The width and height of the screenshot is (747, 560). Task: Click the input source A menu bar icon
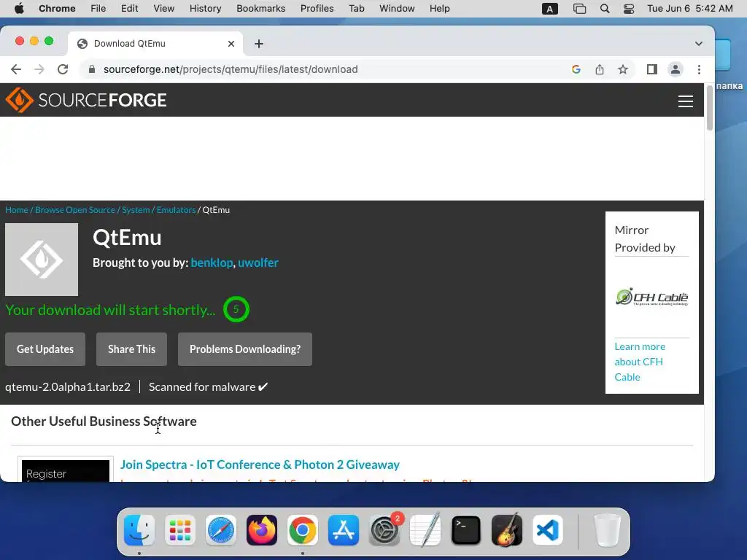pos(550,9)
